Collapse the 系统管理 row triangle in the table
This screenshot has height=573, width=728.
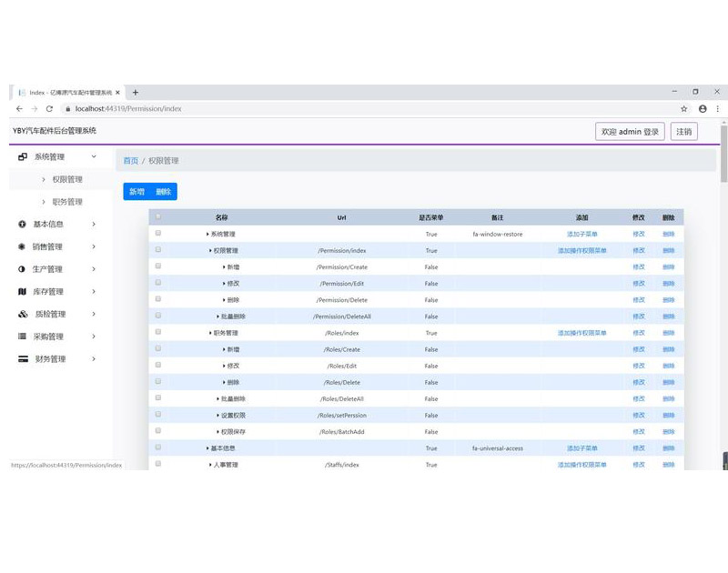tap(207, 234)
